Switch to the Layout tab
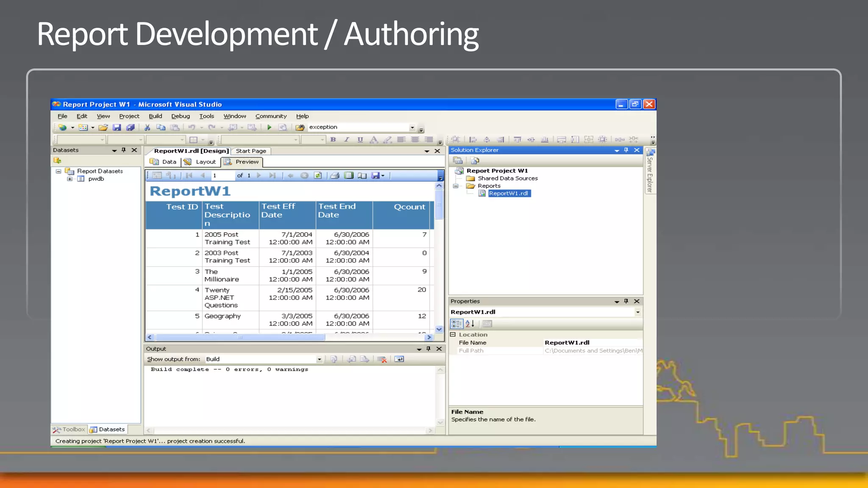Image resolution: width=868 pixels, height=488 pixels. click(200, 162)
